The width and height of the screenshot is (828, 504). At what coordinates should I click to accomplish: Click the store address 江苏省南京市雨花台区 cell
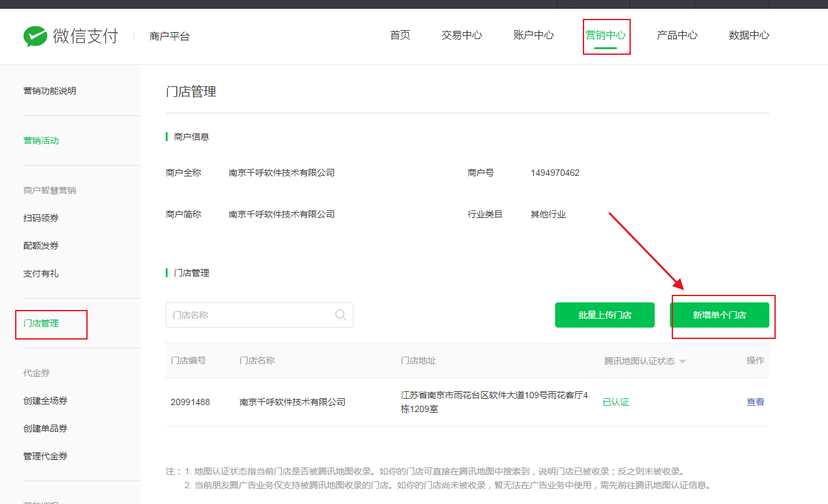click(x=494, y=402)
